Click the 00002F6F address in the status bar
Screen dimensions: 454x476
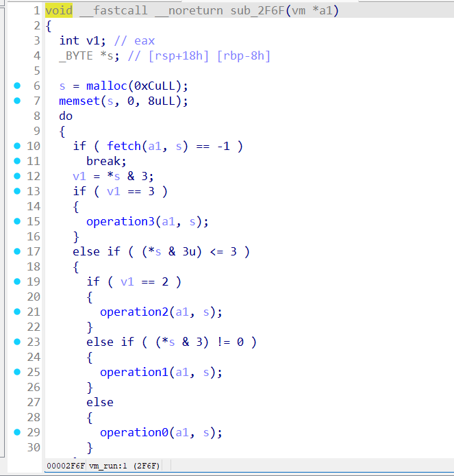click(x=65, y=466)
